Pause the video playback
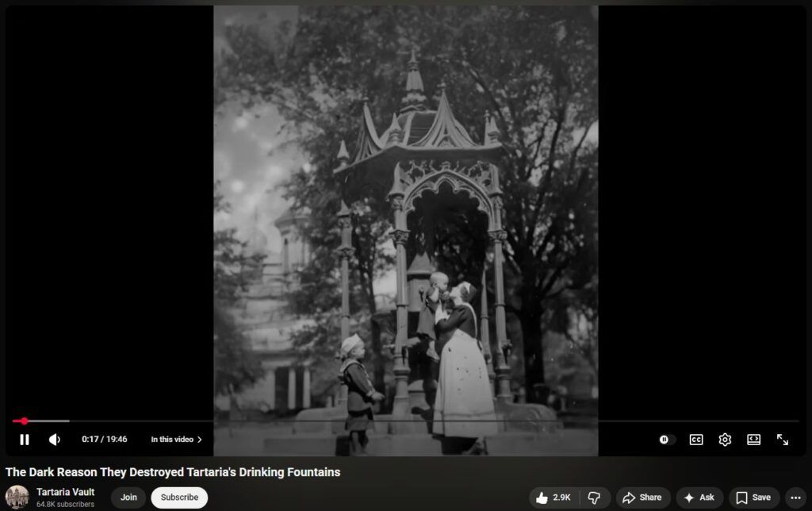Image resolution: width=812 pixels, height=511 pixels. point(25,440)
